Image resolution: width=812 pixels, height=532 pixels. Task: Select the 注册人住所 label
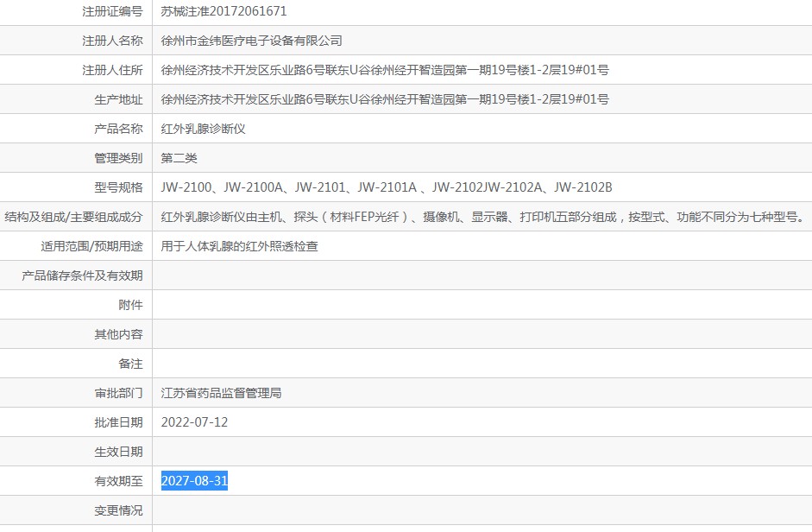coord(112,70)
